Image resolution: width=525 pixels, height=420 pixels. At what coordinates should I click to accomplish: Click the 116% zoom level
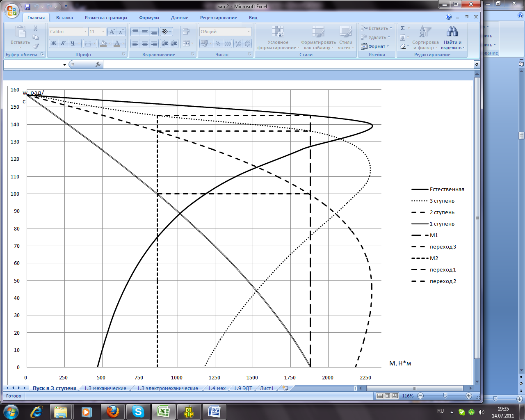pyautogui.click(x=408, y=396)
